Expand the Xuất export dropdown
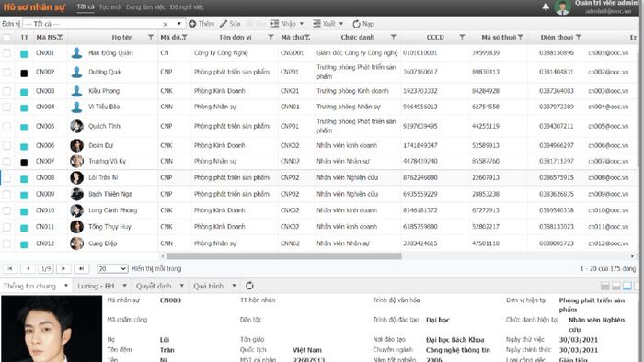Viewport: 644px width, 362px height. coord(341,24)
